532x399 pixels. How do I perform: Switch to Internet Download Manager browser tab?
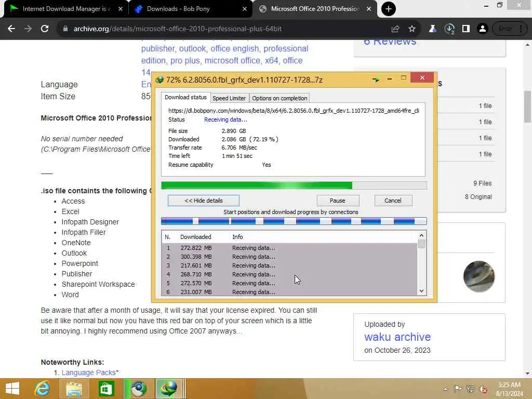point(66,9)
